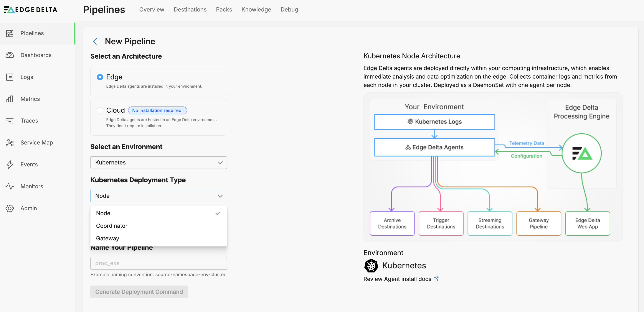Open Service Map node icon
Image resolution: width=644 pixels, height=312 pixels.
(x=10, y=143)
